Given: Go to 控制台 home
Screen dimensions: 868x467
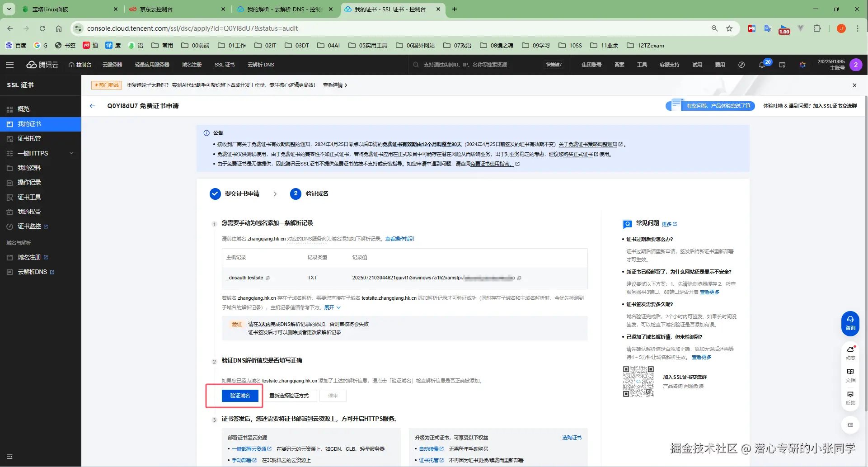Looking at the screenshot, I should (x=80, y=65).
